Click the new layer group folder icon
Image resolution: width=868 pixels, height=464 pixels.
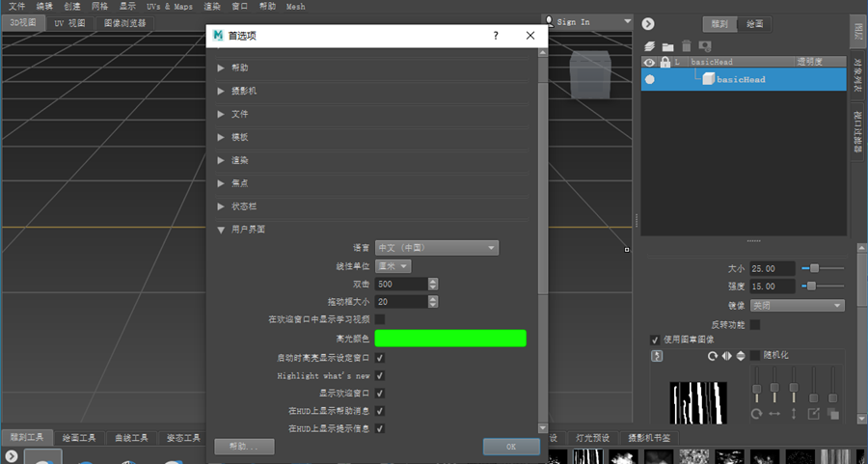(x=668, y=46)
